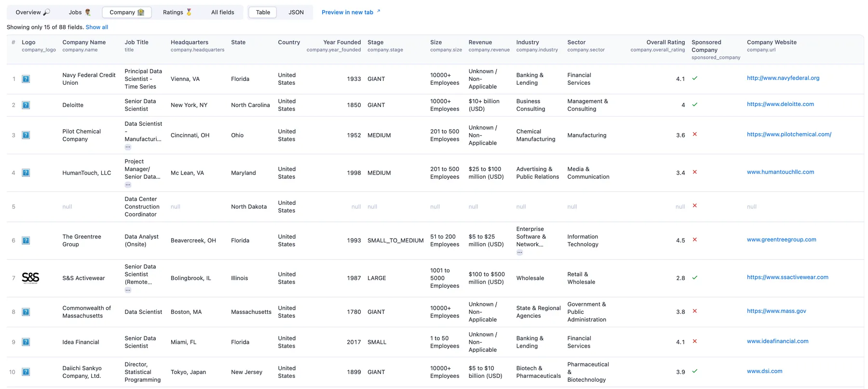This screenshot has width=868, height=389.
Task: Select the $10+ billion (USD) revenue cell
Action: (484, 105)
